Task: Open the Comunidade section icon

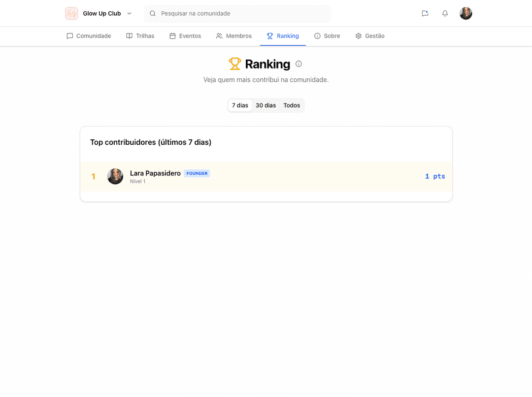Action: 69,35
